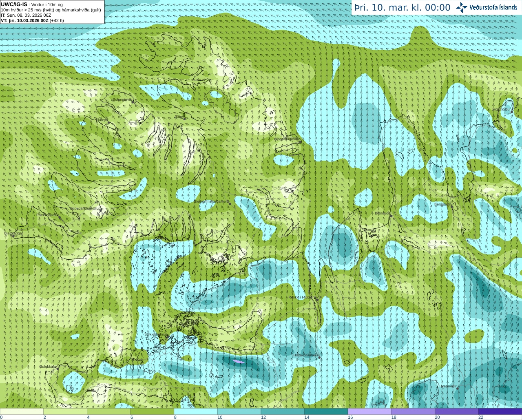The image size is (522, 420).
Task: Click the 8–10 m/s light cyan swatch
Action: click(196, 411)
